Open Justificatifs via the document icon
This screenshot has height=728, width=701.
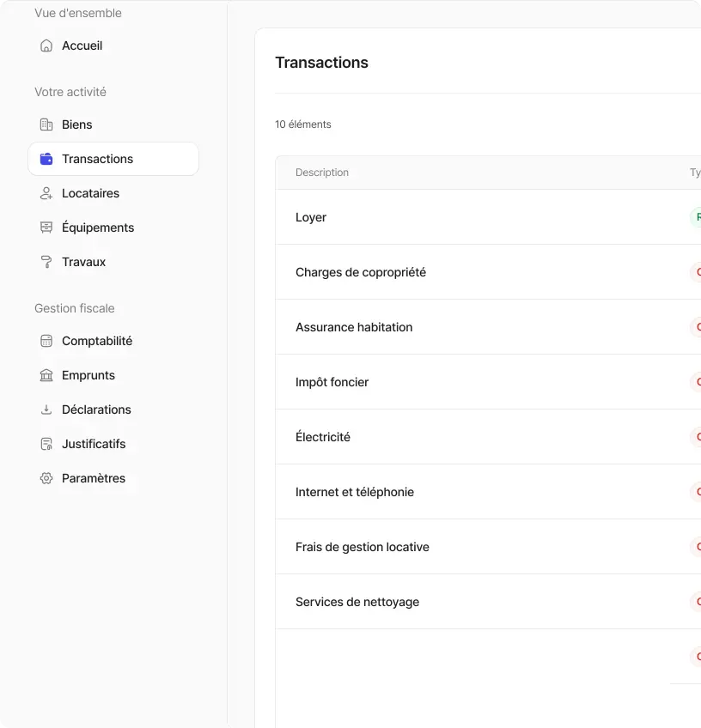46,444
